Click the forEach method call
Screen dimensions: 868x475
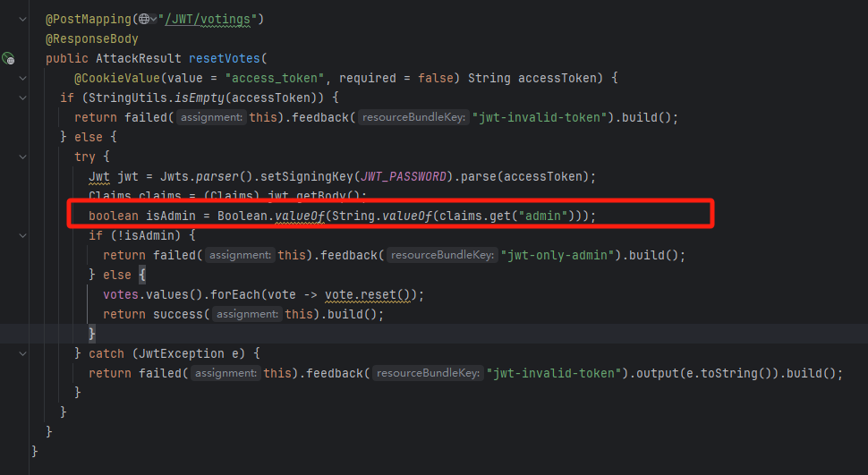coord(234,294)
